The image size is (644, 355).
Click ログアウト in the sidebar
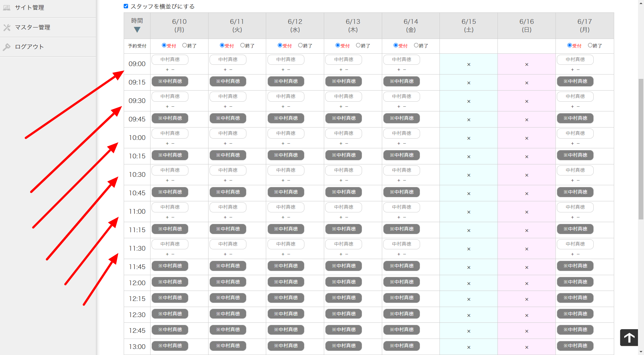pyautogui.click(x=30, y=47)
